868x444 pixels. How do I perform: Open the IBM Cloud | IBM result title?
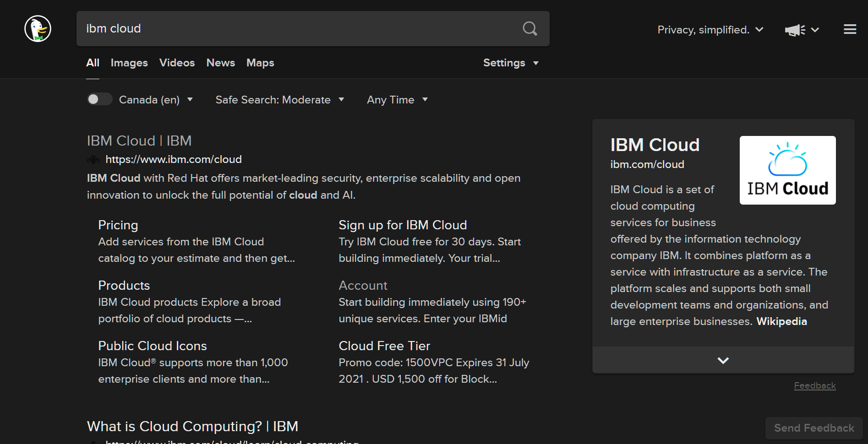(139, 141)
